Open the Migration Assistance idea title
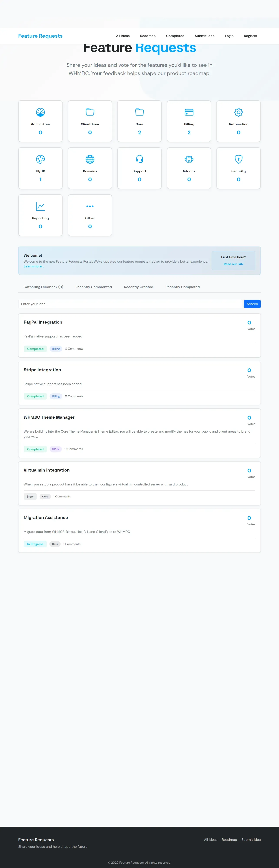The image size is (279, 868). [x=46, y=518]
